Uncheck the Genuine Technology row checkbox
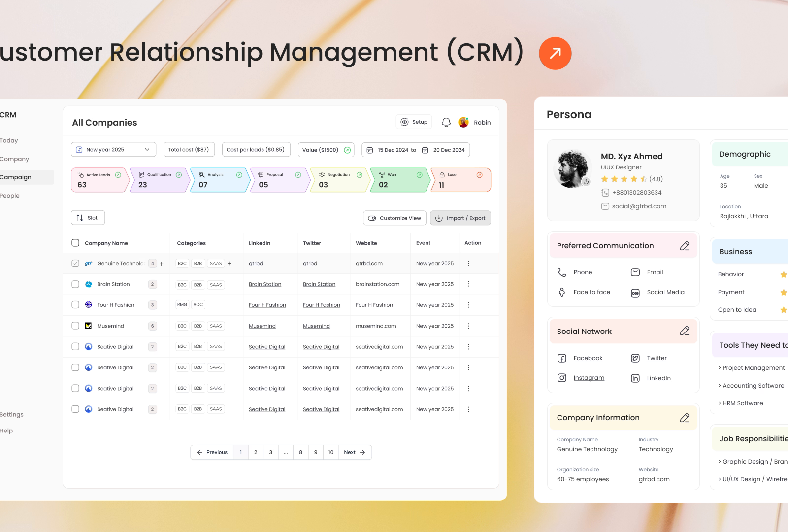 (x=75, y=263)
